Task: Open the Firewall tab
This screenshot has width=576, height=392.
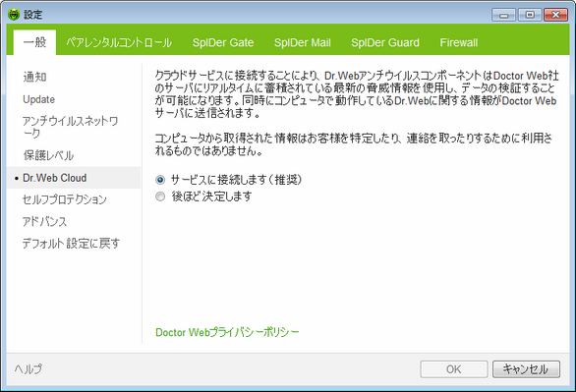Action: point(459,42)
